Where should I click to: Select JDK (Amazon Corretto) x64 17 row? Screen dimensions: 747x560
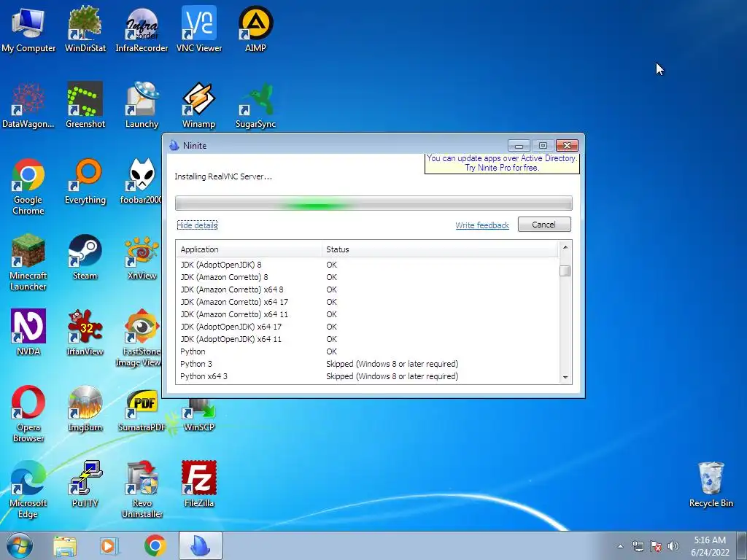tap(367, 302)
